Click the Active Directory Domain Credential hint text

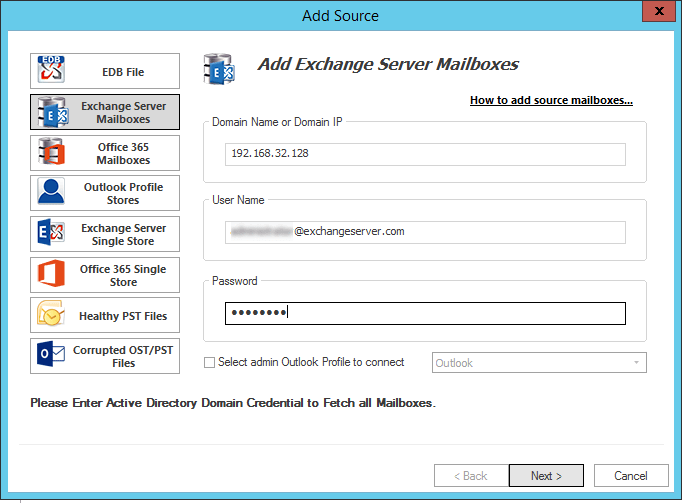point(233,403)
